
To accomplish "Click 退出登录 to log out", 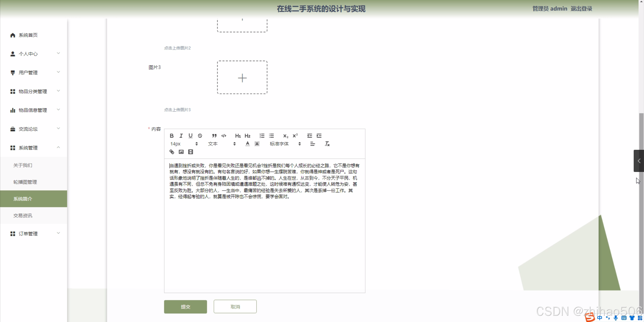I will coord(581,8).
